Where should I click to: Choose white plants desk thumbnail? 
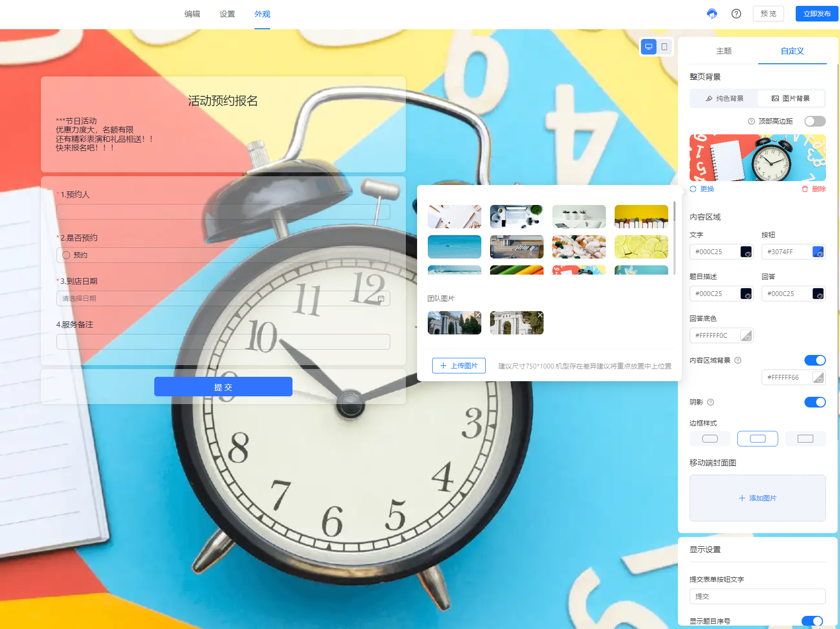(579, 217)
